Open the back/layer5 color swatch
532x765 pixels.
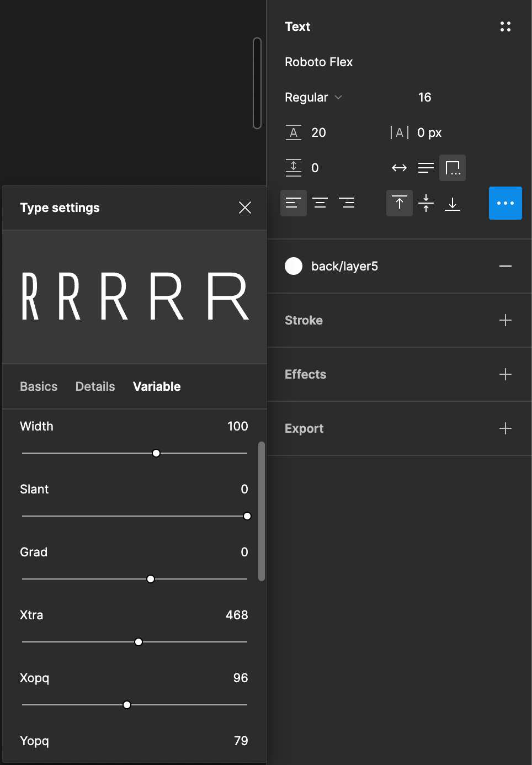pyautogui.click(x=294, y=266)
